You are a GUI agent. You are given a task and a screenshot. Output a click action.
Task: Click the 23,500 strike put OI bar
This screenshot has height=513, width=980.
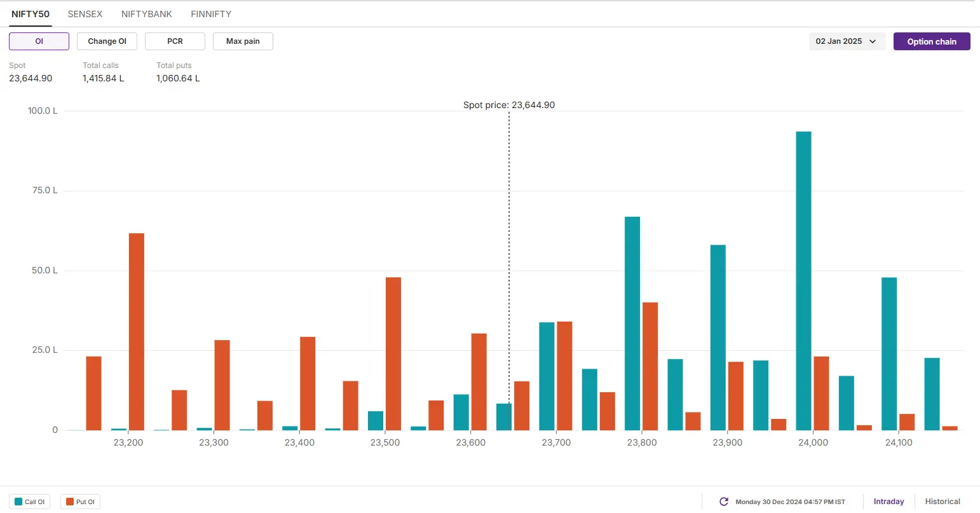tap(393, 354)
